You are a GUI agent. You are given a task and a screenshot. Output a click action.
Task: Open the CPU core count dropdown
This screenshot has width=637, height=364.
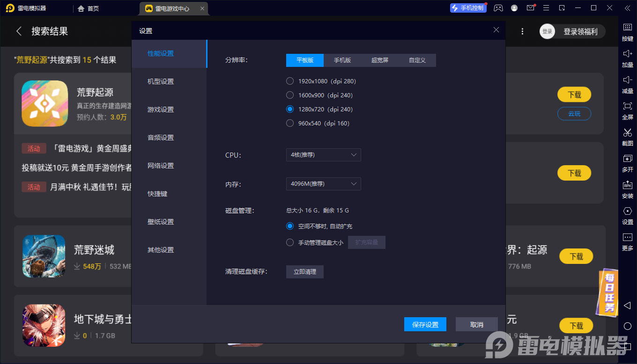pyautogui.click(x=323, y=155)
